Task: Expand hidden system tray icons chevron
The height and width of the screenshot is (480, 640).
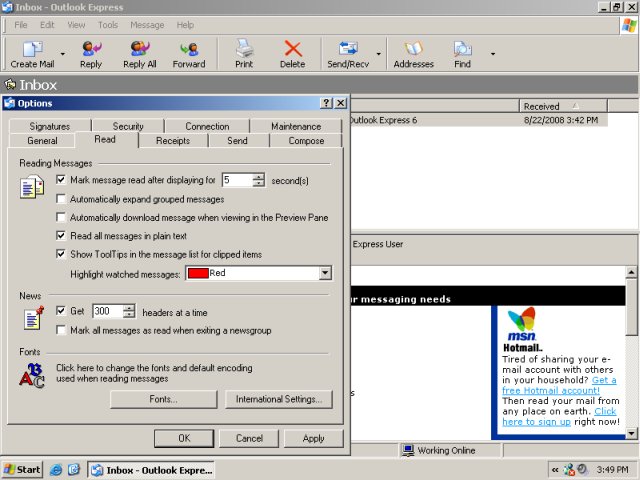Action: click(x=555, y=470)
